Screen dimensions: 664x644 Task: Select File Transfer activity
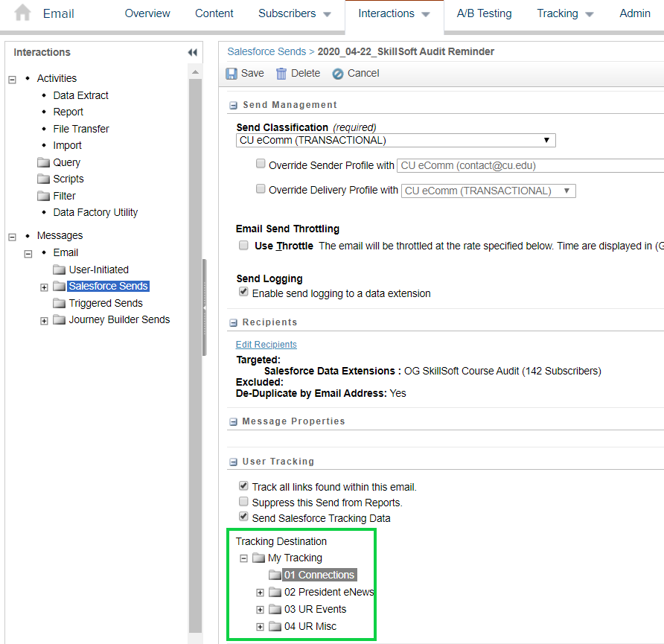click(x=81, y=129)
